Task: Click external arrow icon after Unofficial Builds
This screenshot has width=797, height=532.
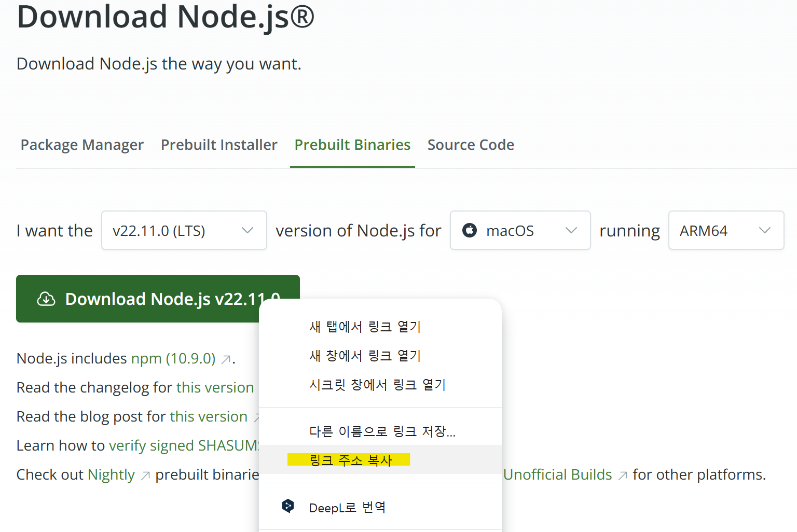Action: coord(623,475)
